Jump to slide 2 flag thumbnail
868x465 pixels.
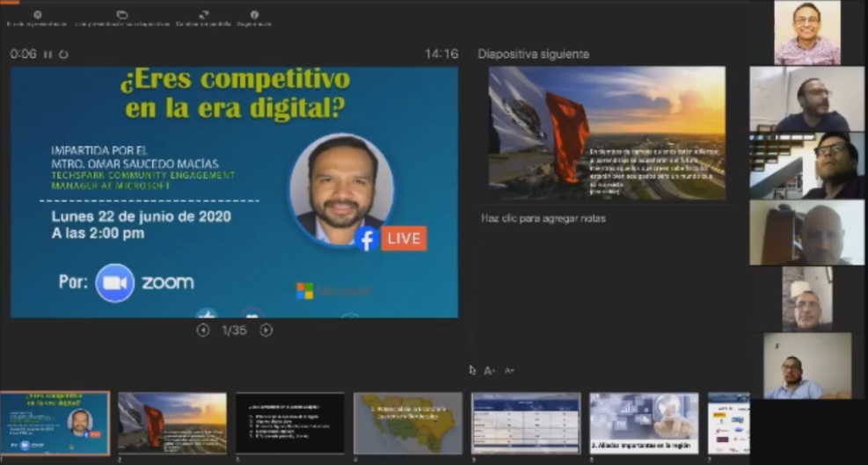point(172,423)
